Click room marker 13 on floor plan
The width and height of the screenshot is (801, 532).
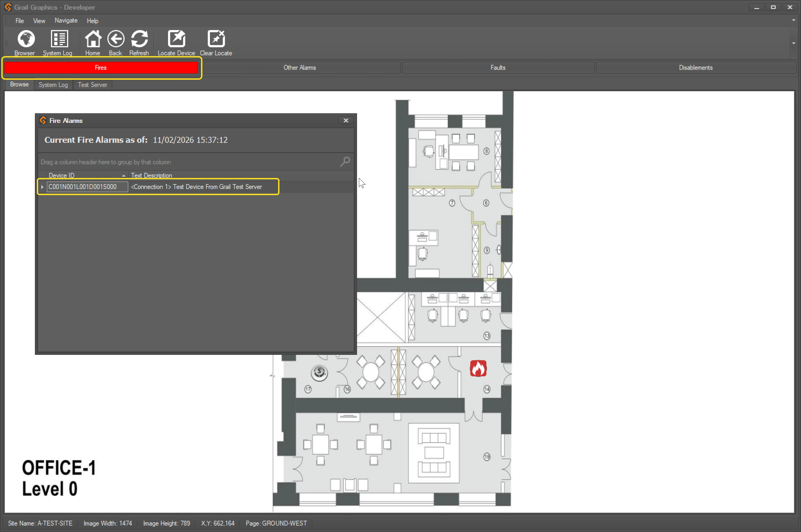(x=487, y=336)
